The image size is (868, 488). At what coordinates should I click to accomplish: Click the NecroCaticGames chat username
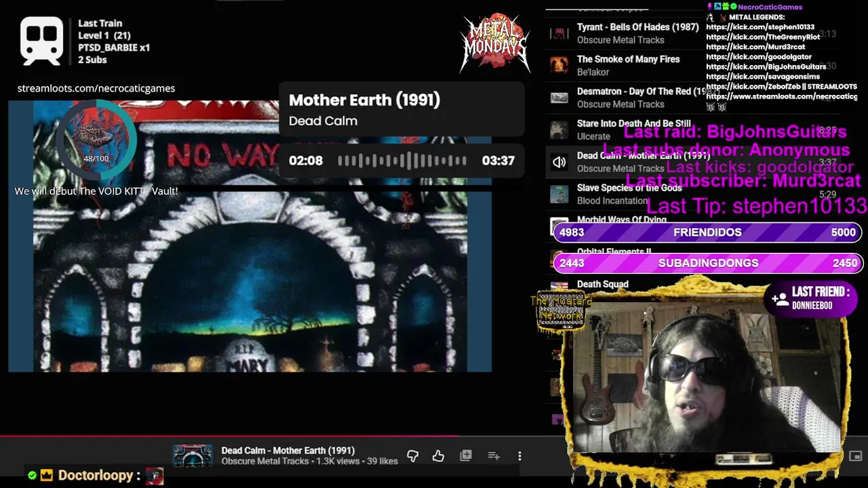pos(770,7)
